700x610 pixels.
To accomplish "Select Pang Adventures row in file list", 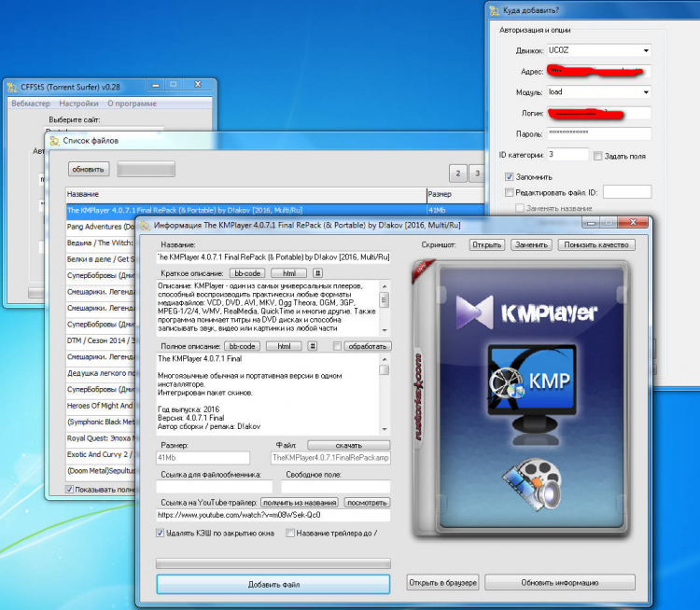I will coord(101,227).
